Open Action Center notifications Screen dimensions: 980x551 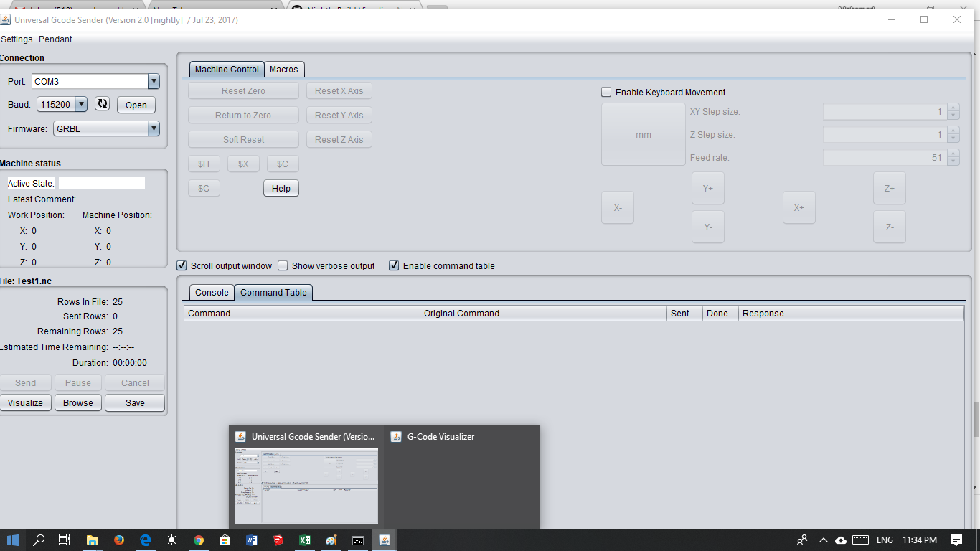coord(956,540)
